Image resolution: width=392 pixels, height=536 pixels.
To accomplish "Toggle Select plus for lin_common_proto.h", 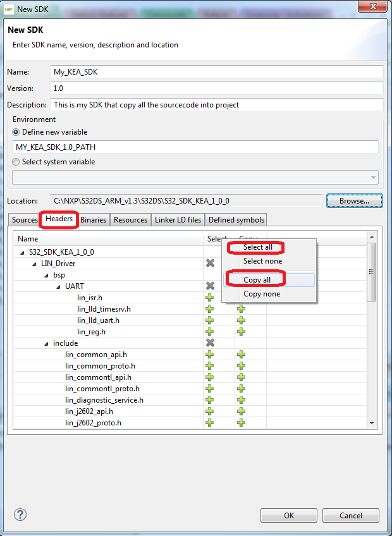I will tap(210, 366).
